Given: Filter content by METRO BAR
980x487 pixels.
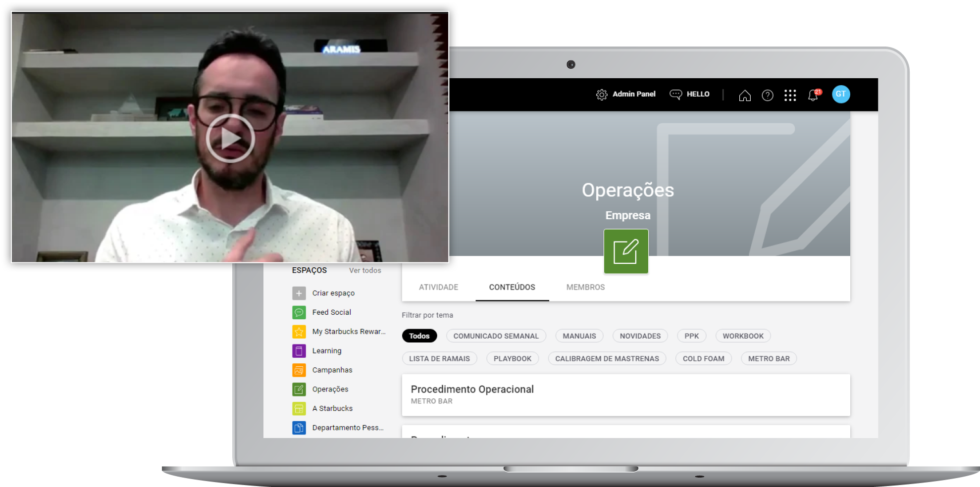Looking at the screenshot, I should [769, 359].
